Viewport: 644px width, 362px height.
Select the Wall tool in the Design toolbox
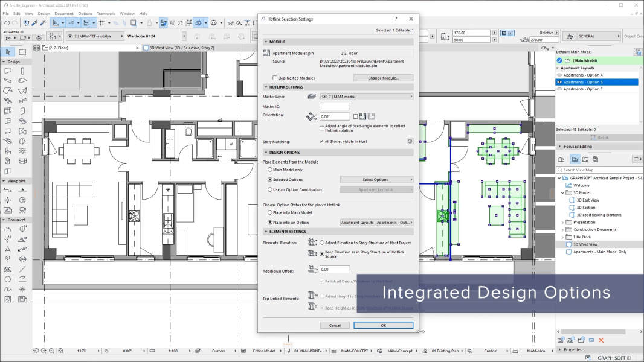pos(8,71)
